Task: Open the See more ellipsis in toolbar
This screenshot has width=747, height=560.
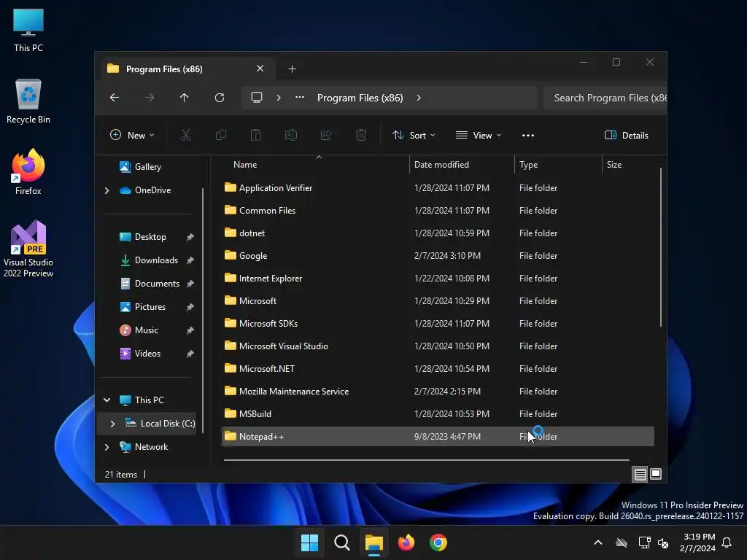Action: pyautogui.click(x=528, y=135)
